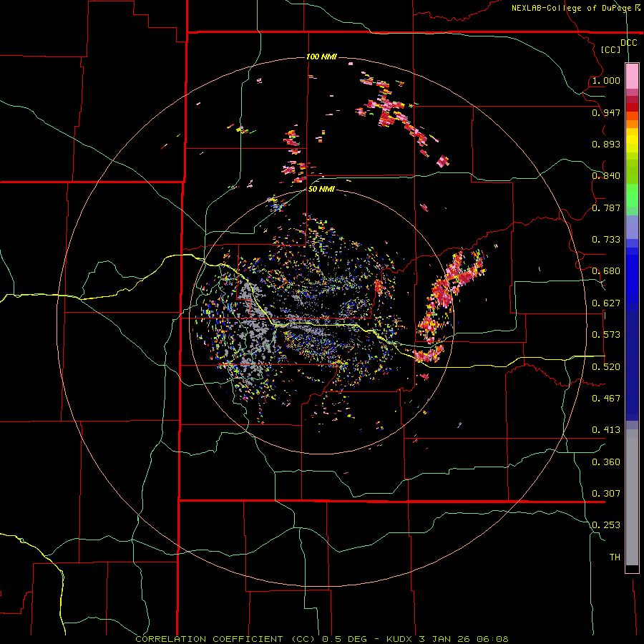Click the 100 NMI range ring label
Screen dimensions: 644x644
[x=321, y=57]
